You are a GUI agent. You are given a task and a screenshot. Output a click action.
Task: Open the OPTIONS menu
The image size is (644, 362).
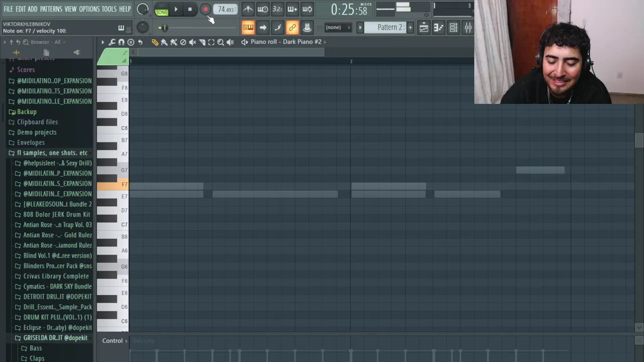pos(90,9)
